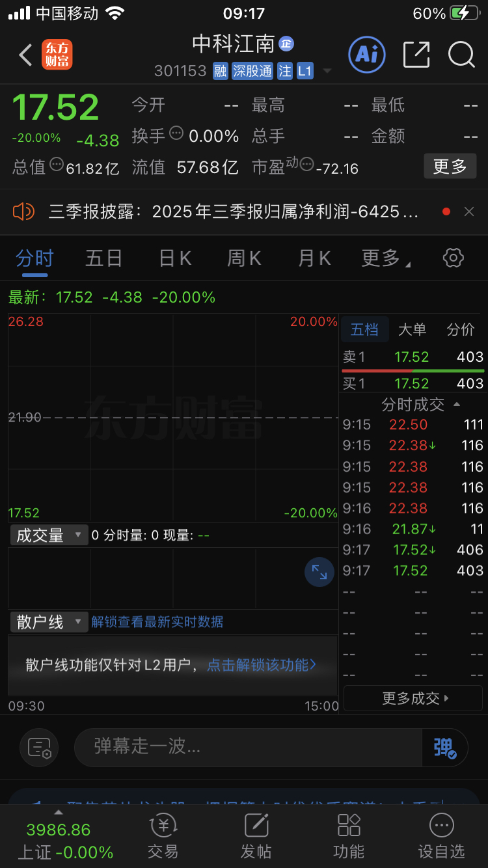Select the 大单 tab

412,330
